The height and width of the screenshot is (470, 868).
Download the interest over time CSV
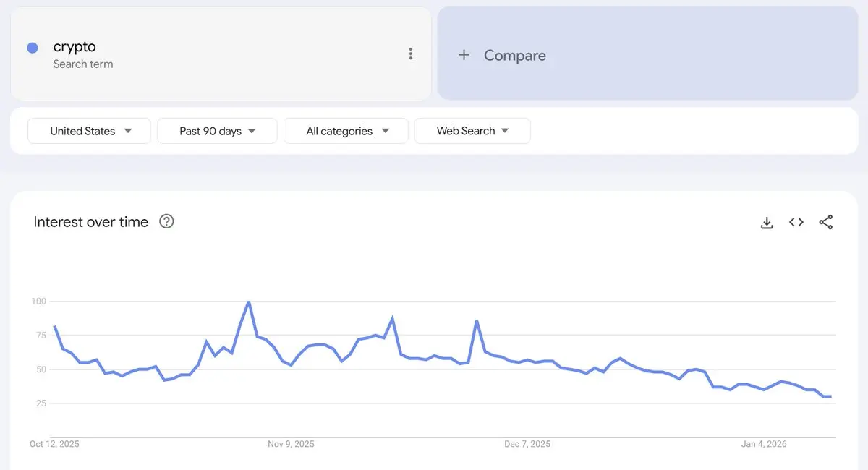click(x=767, y=223)
